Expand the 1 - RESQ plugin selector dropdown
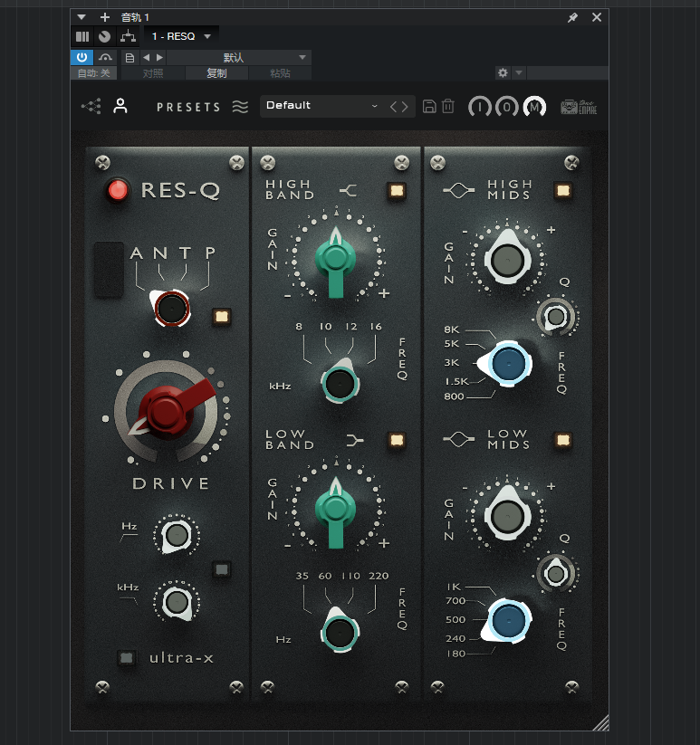This screenshot has width=700, height=745. click(181, 36)
